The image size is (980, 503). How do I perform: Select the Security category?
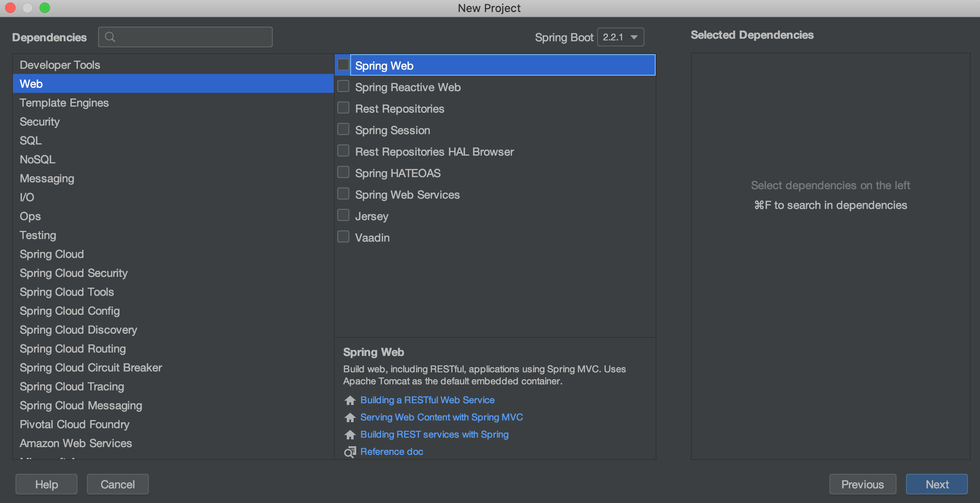[40, 122]
